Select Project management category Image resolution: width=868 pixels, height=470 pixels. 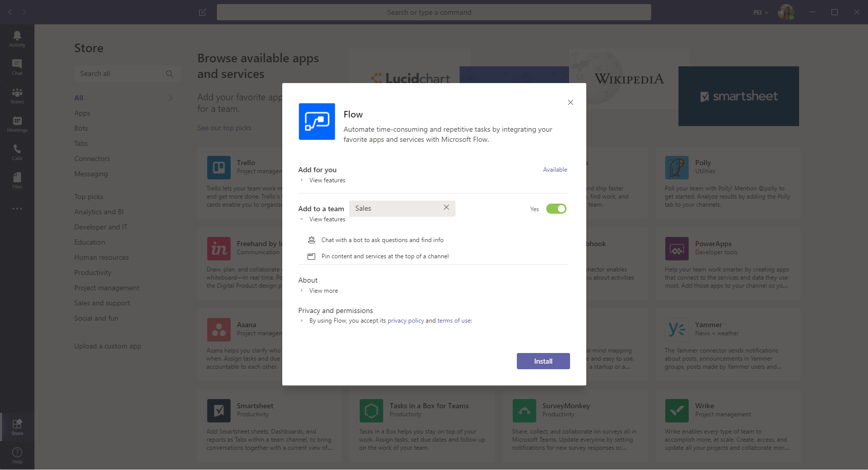pyautogui.click(x=107, y=288)
